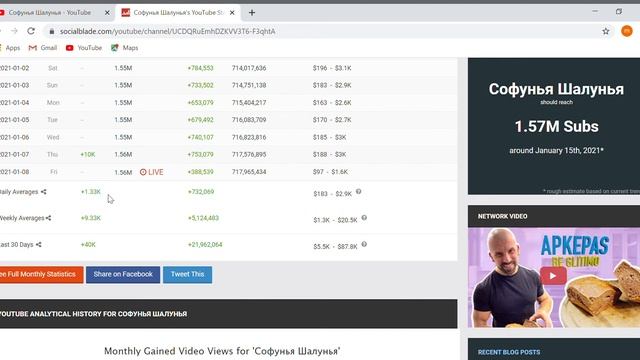Go forward with the browser arrow
Screen dimensions: 640x360
pos(14,31)
